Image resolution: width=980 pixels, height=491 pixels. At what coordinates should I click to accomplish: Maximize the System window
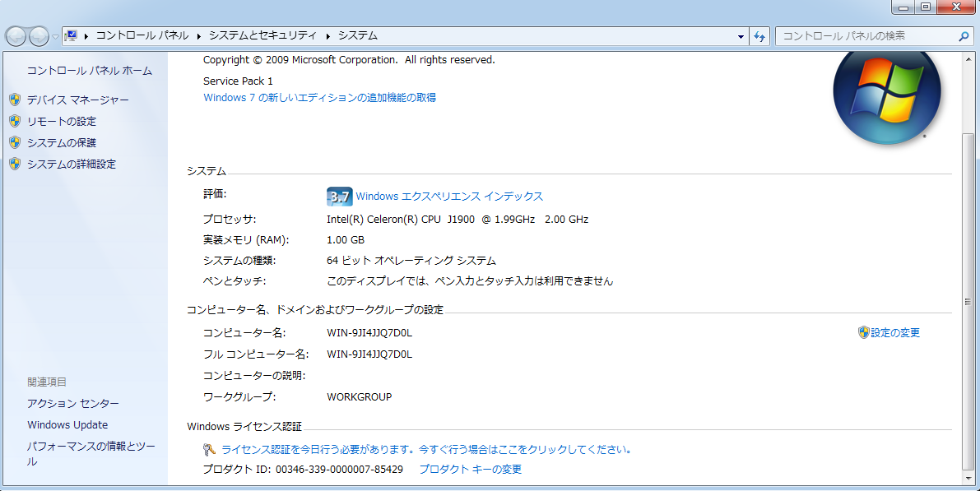[x=926, y=7]
